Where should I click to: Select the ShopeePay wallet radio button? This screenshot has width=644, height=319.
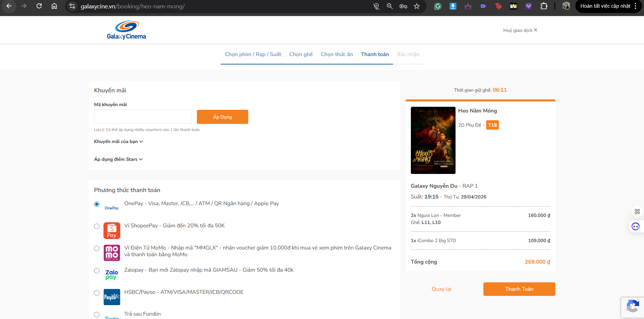click(x=97, y=226)
